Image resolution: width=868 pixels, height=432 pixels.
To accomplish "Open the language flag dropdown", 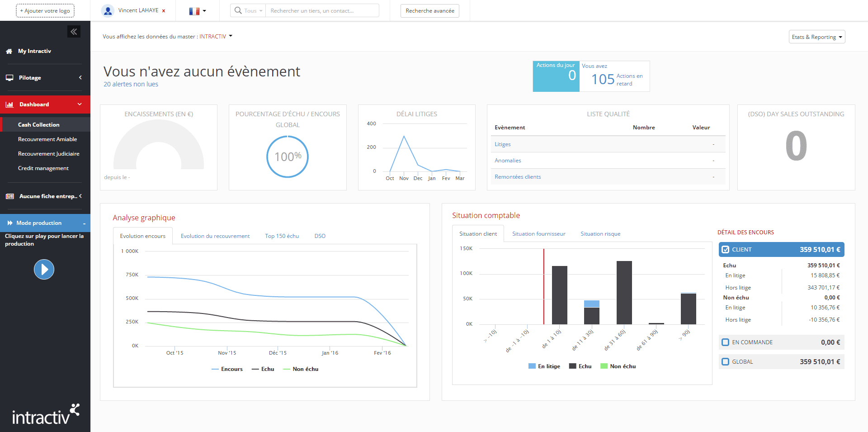I will click(198, 11).
